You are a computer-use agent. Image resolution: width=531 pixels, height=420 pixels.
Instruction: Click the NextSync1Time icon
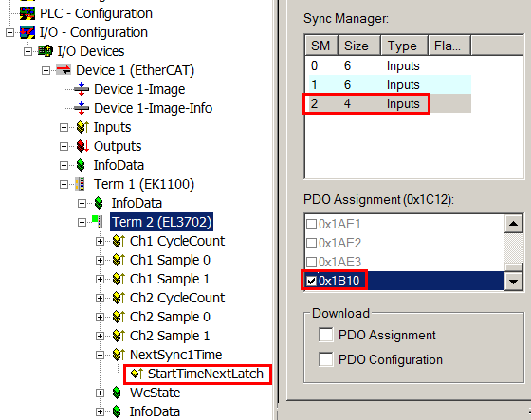tap(119, 355)
